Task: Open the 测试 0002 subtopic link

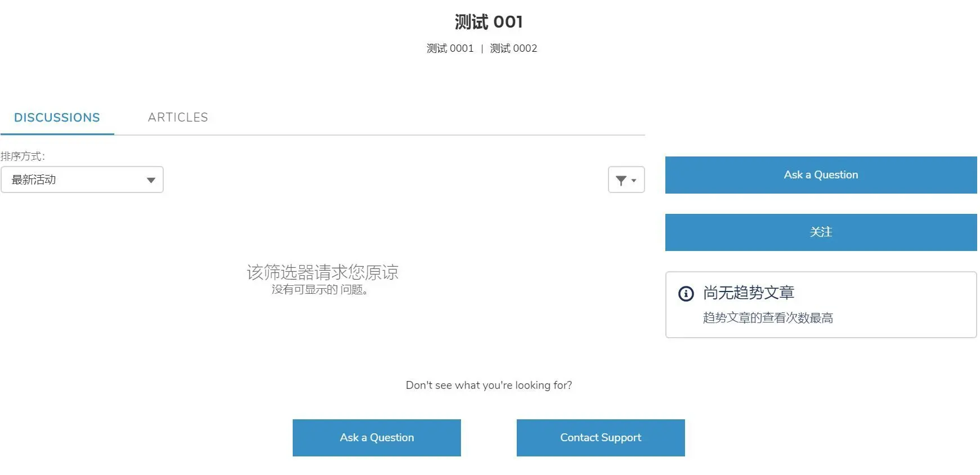Action: [513, 48]
